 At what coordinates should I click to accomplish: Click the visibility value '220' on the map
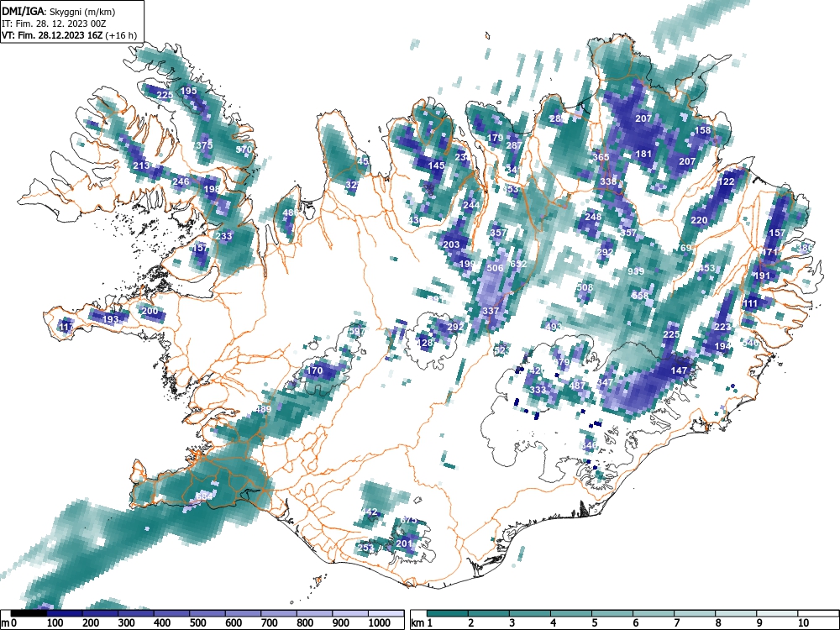699,220
